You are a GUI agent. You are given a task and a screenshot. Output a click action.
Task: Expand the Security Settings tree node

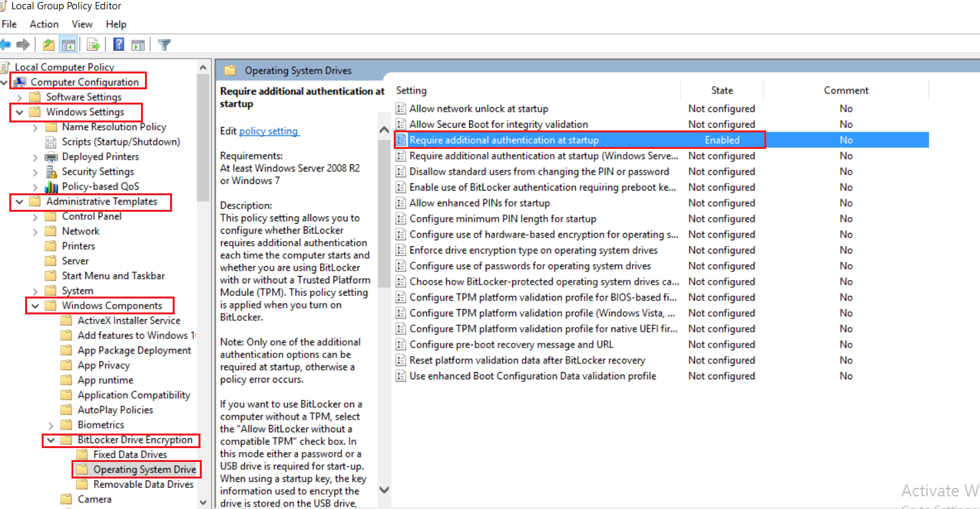(35, 171)
